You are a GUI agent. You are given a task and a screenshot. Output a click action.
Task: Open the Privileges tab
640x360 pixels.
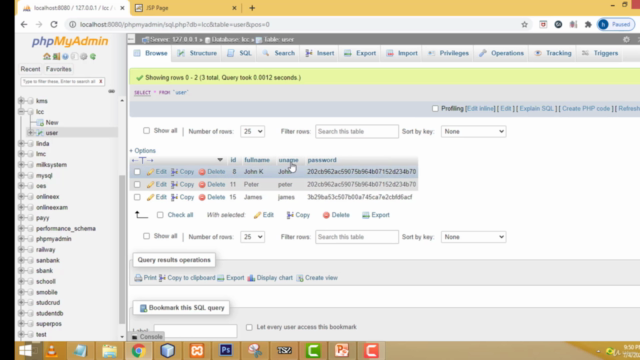[x=448, y=53]
